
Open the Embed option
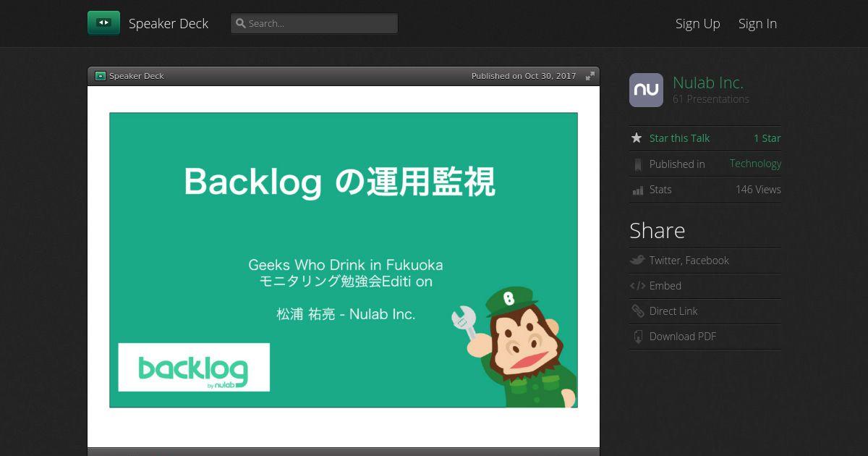[x=665, y=286]
